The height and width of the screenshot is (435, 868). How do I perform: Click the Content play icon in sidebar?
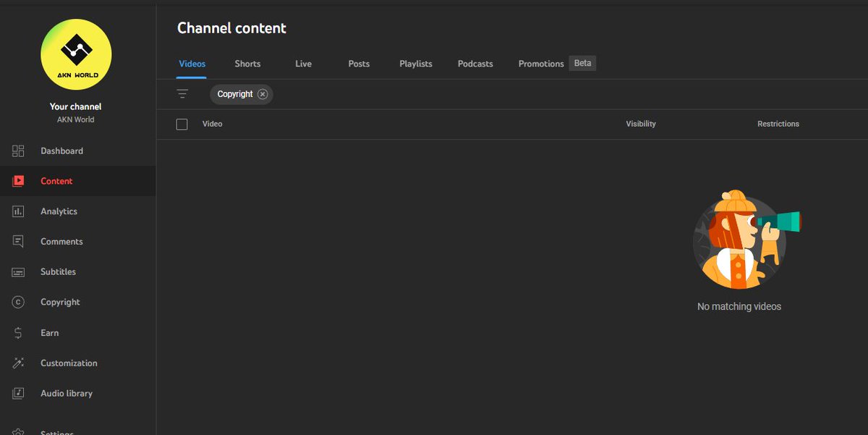pyautogui.click(x=19, y=182)
